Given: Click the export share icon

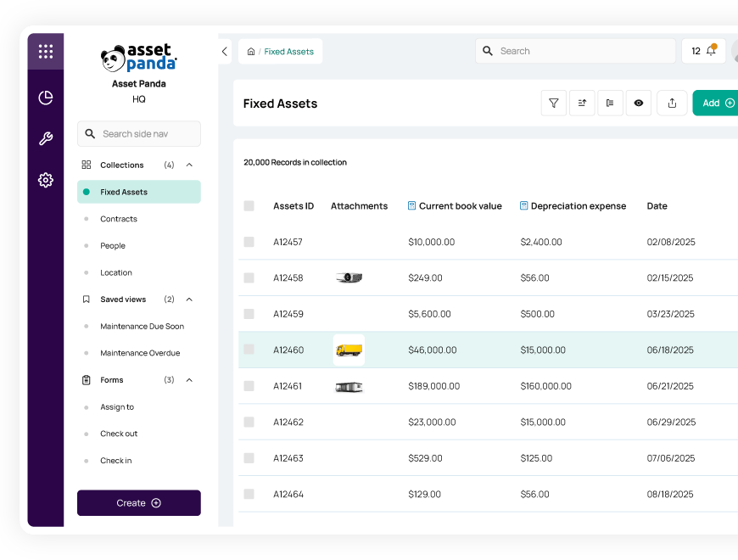Looking at the screenshot, I should (672, 103).
